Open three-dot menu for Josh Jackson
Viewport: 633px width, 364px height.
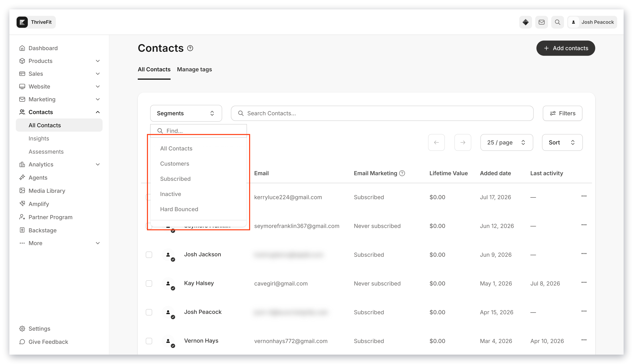click(x=584, y=254)
